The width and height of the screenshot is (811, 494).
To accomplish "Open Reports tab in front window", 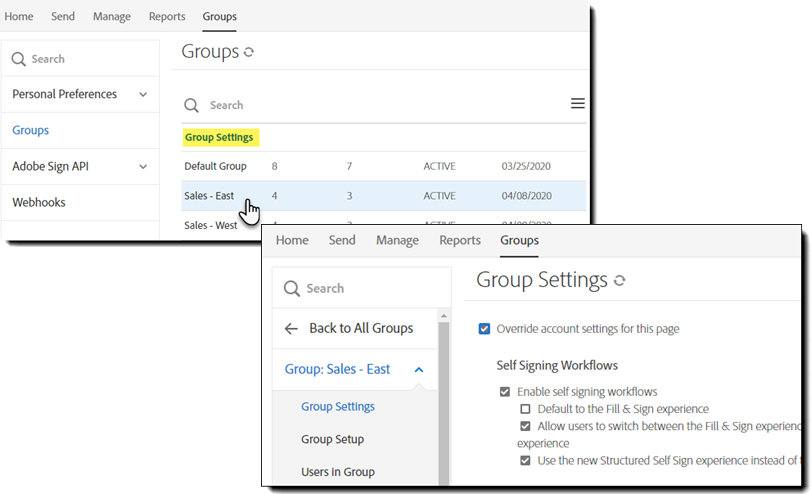I will coord(460,240).
